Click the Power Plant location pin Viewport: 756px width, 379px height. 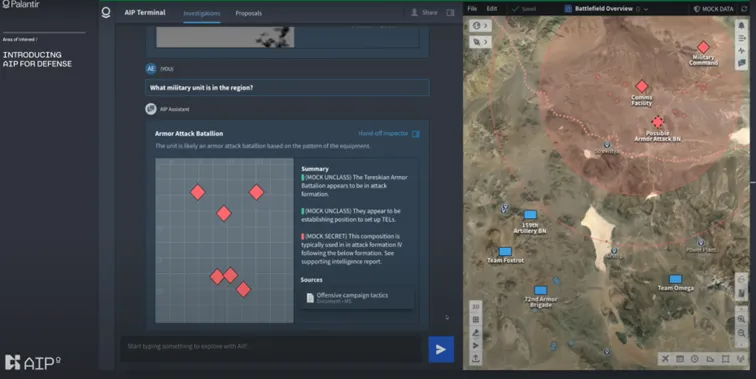coord(701,243)
